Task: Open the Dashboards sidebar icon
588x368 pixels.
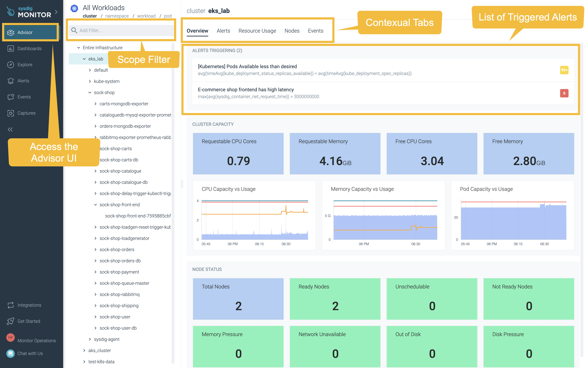Action: point(11,49)
